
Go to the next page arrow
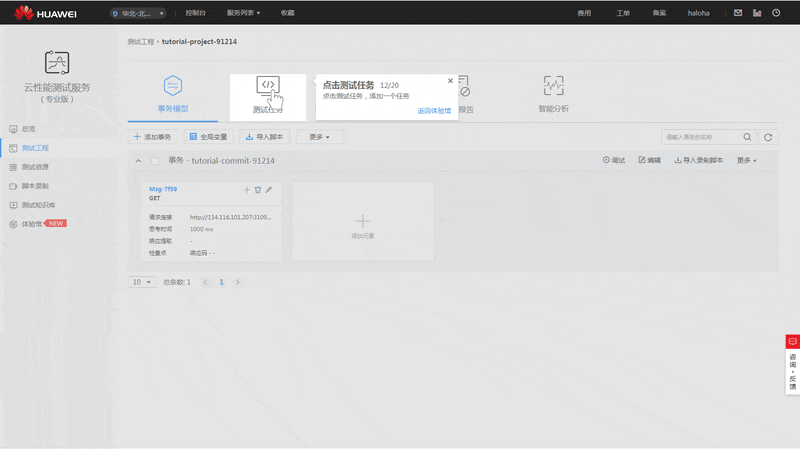[238, 282]
